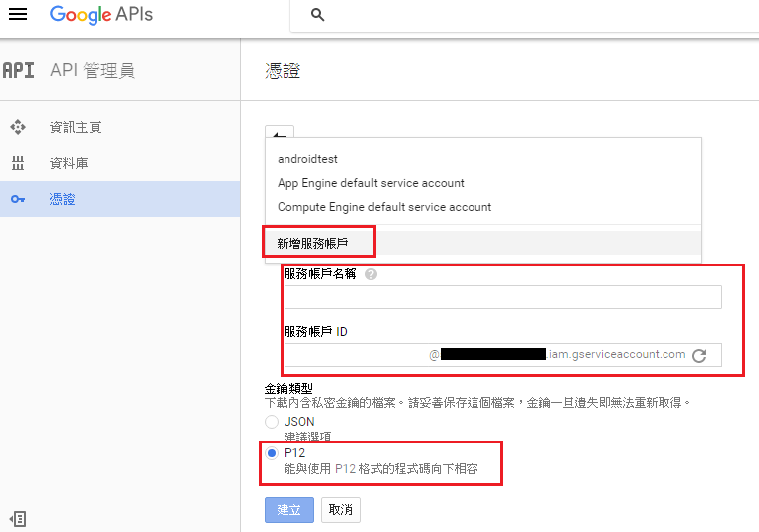The image size is (759, 532).
Task: Click the 建立 create button
Action: click(x=289, y=510)
